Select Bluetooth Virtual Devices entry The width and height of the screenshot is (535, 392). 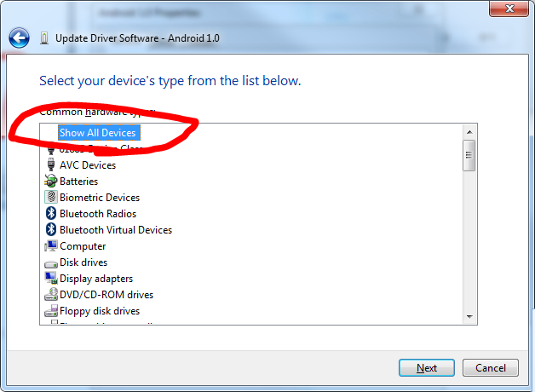(x=116, y=230)
